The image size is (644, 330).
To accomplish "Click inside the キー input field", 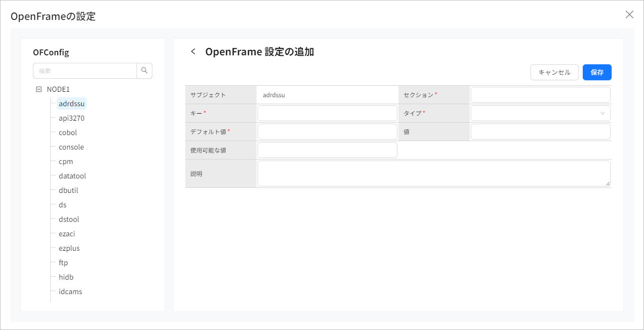I will click(327, 113).
